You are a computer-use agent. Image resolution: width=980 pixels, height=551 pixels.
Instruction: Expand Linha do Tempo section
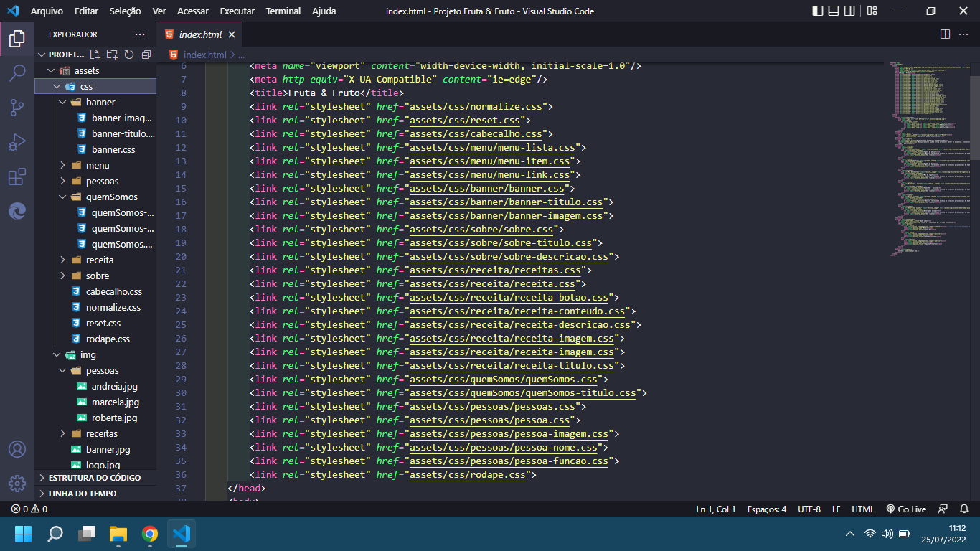pyautogui.click(x=95, y=493)
